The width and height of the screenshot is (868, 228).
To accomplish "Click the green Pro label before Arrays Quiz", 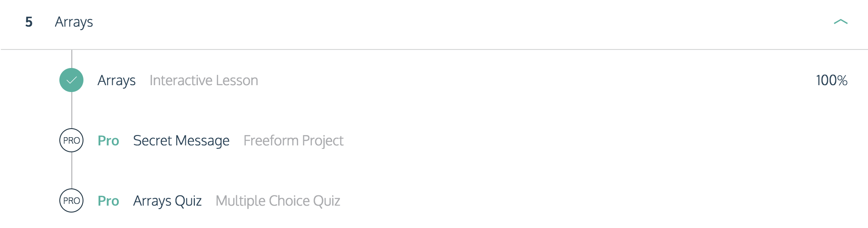I will click(x=108, y=201).
